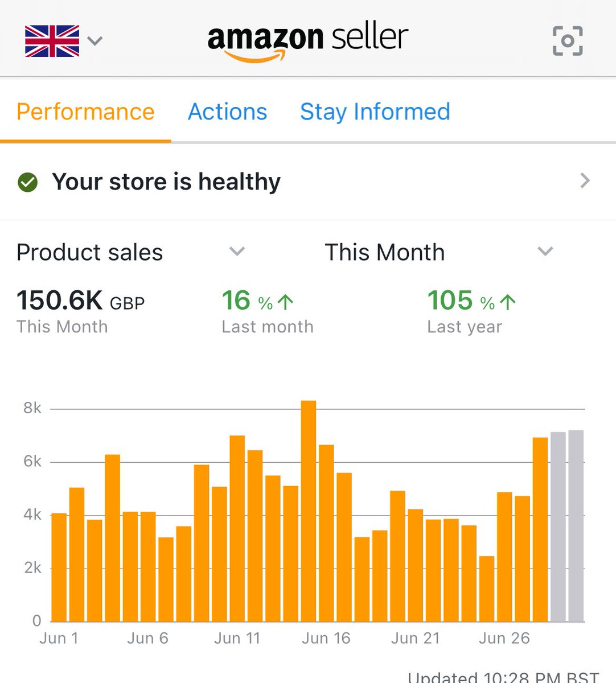Image resolution: width=616 pixels, height=683 pixels.
Task: Switch to the Actions tab
Action: click(x=227, y=112)
